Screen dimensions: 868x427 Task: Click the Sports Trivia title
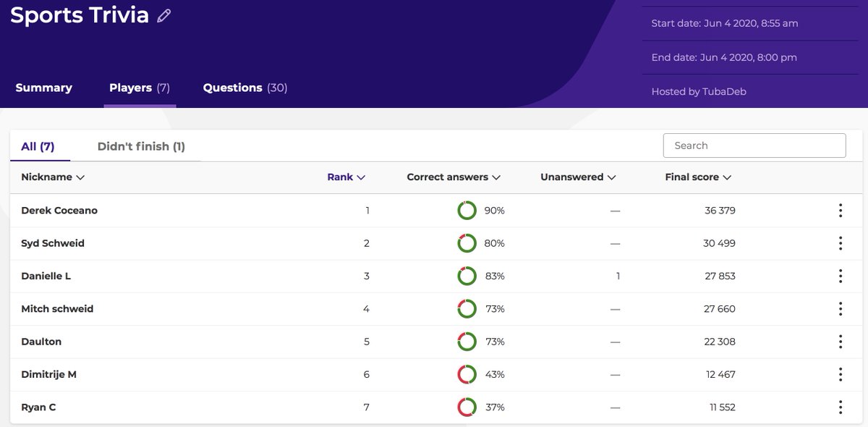(80, 14)
